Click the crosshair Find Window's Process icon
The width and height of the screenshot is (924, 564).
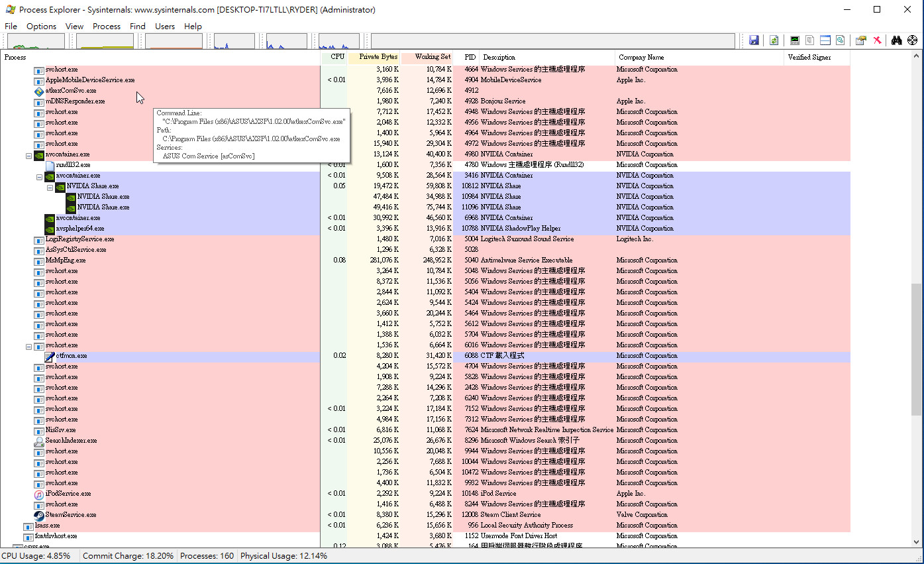coord(913,40)
